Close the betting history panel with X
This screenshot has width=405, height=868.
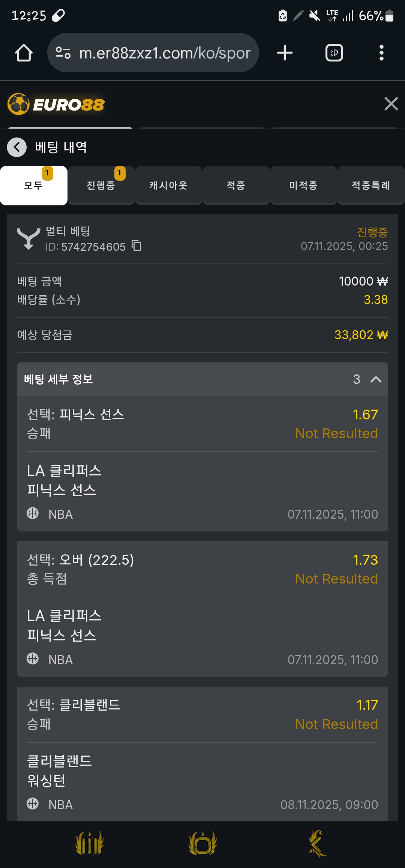click(391, 104)
